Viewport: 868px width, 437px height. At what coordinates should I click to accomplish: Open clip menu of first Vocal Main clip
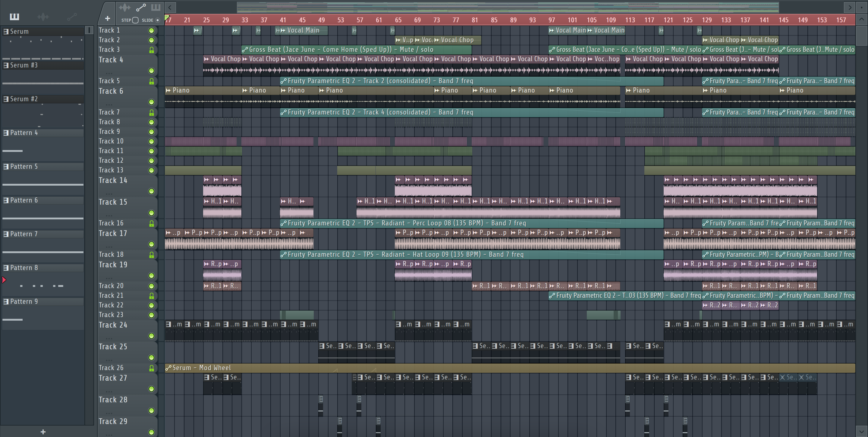[x=283, y=30]
